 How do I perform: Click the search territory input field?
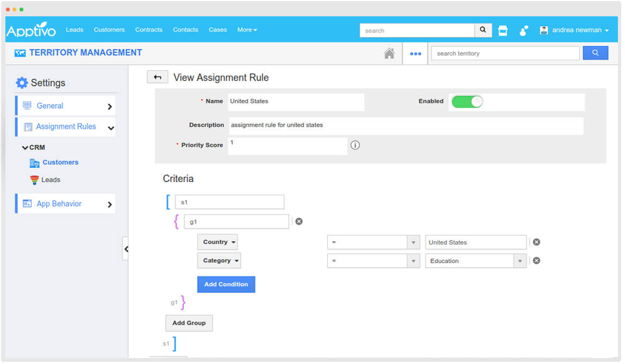(505, 53)
